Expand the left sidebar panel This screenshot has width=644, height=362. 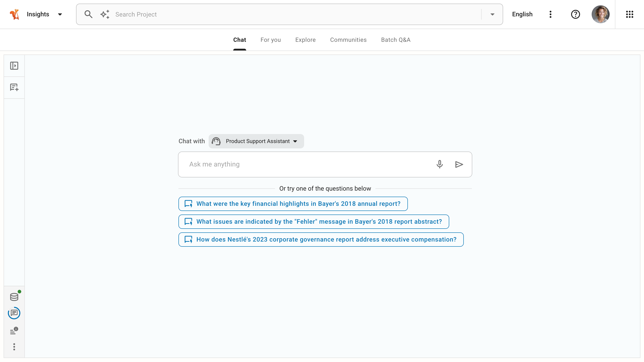[x=14, y=66]
